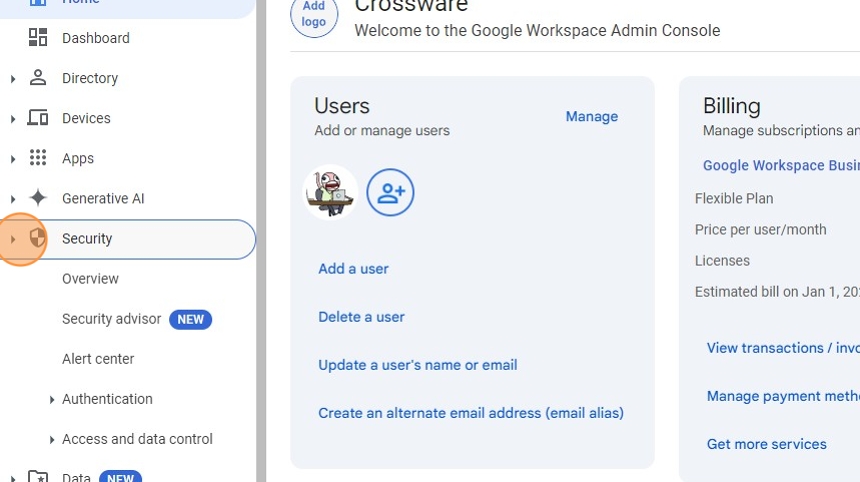Screen dimensions: 860x482
Task: Click the Dashboard icon in sidebar
Action: click(38, 37)
